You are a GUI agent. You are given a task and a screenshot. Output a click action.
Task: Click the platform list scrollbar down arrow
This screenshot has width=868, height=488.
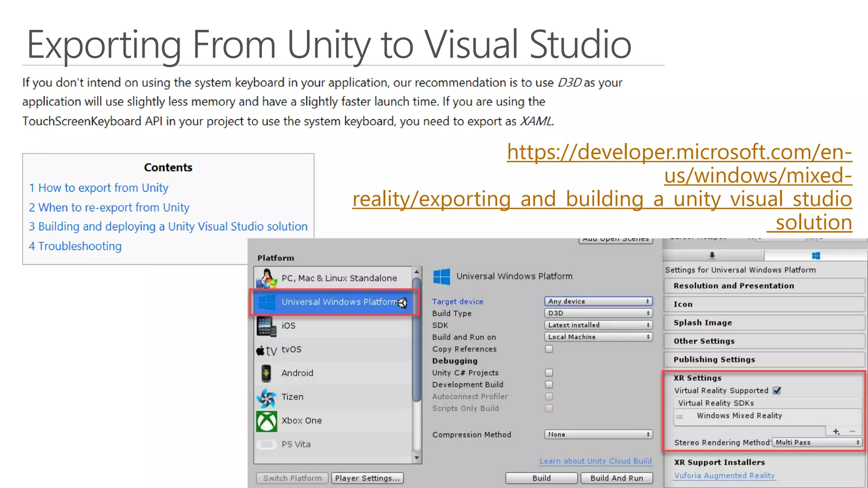(x=417, y=458)
